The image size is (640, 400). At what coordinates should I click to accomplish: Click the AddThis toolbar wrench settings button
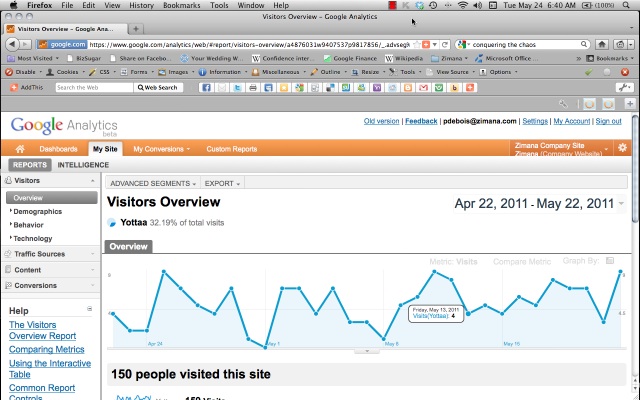point(624,87)
